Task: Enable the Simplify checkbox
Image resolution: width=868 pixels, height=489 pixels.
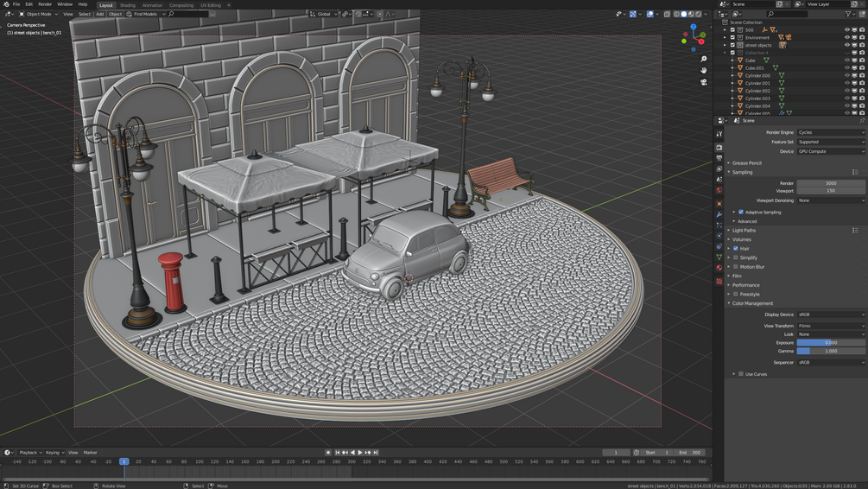Action: coord(736,257)
